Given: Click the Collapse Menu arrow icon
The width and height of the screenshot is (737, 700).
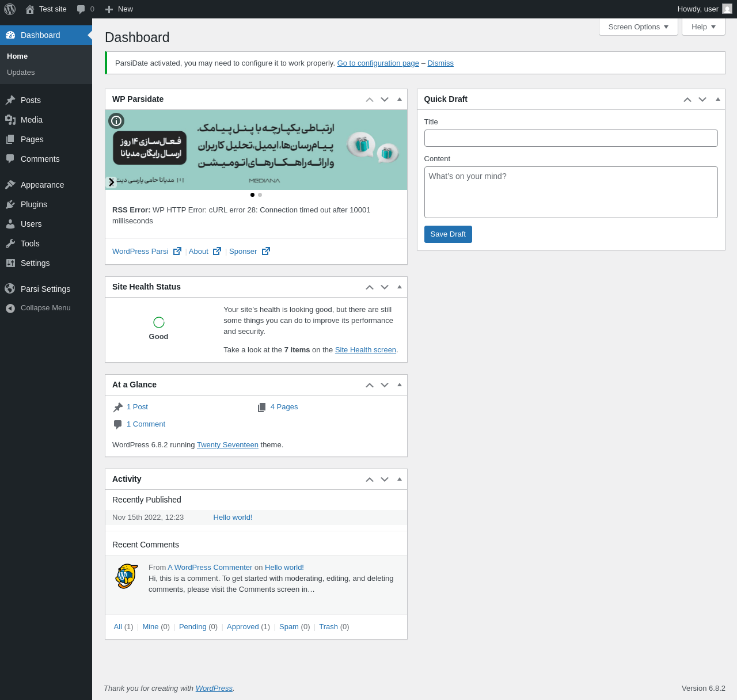Looking at the screenshot, I should tap(10, 309).
